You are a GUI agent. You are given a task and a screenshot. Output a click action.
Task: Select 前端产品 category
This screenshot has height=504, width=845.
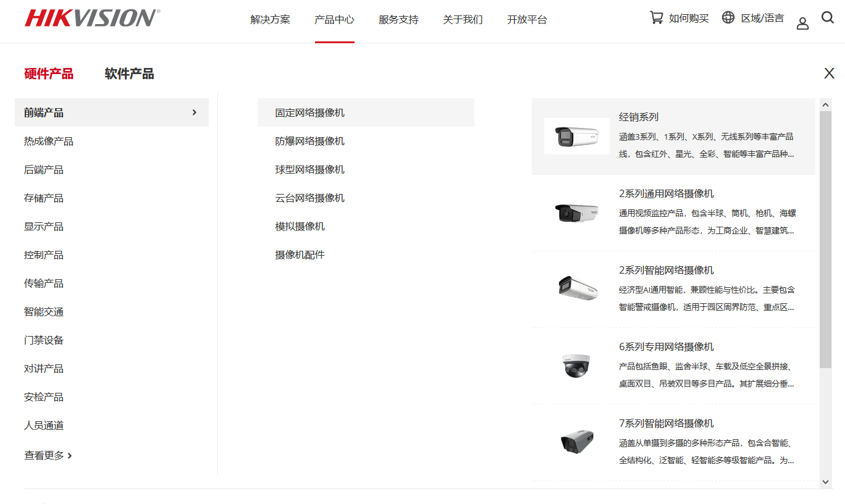click(112, 112)
